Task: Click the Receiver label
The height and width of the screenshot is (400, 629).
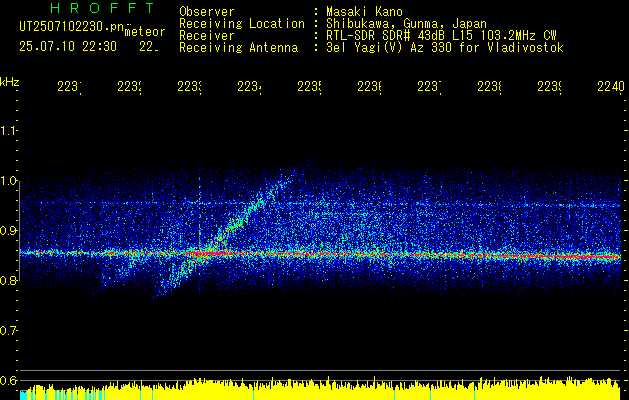Action: (207, 36)
